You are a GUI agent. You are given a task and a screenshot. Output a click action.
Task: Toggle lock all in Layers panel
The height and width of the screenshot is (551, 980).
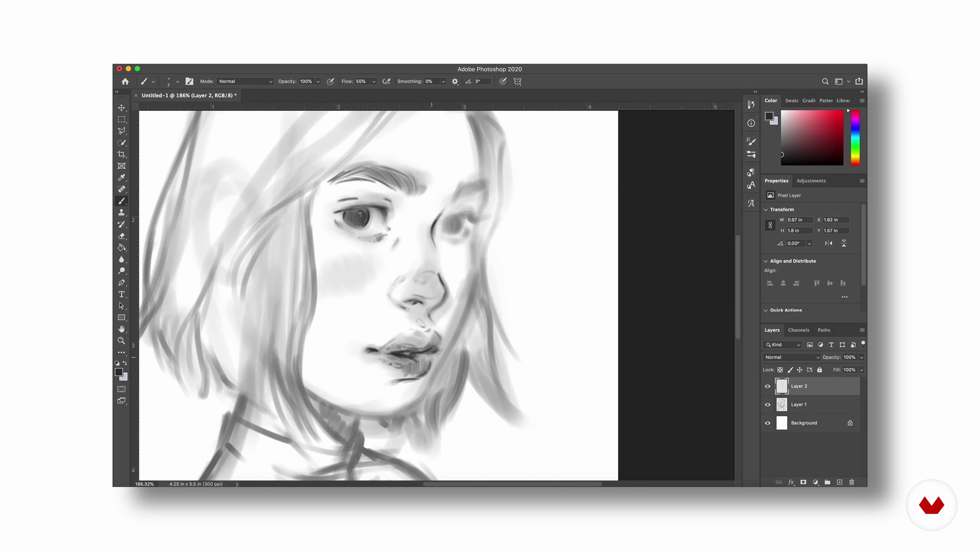(819, 370)
